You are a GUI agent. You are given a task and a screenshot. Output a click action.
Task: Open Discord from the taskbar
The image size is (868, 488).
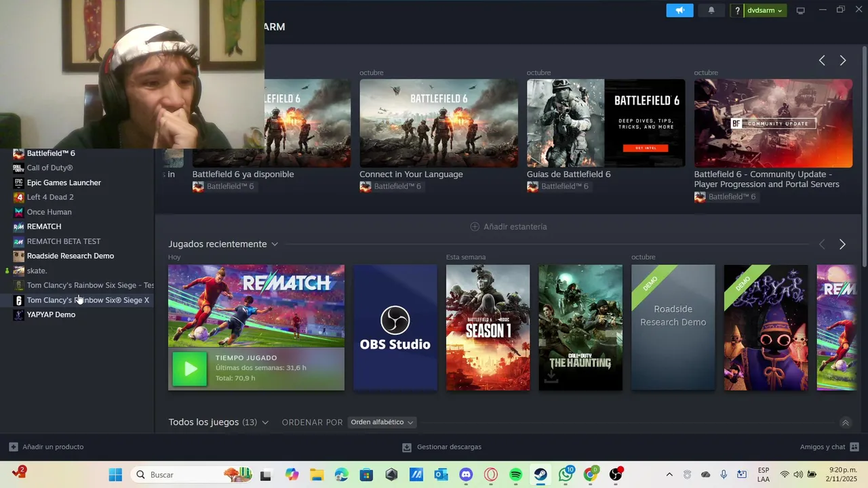[x=466, y=474]
